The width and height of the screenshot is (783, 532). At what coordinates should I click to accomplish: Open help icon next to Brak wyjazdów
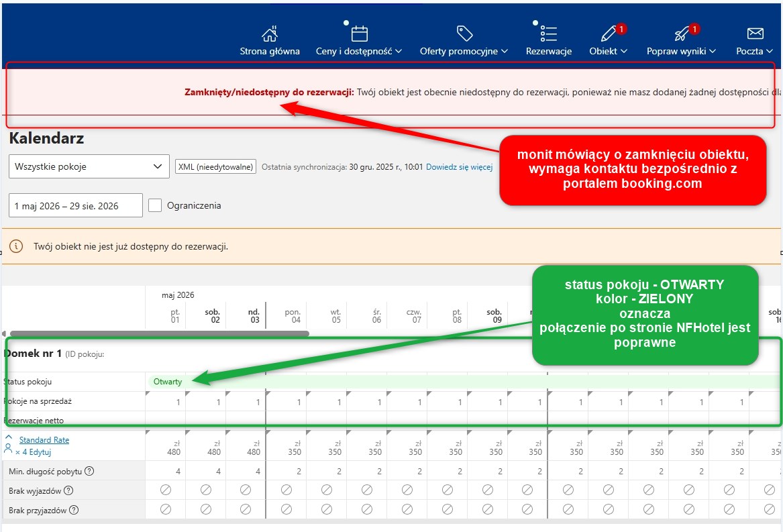(x=68, y=490)
